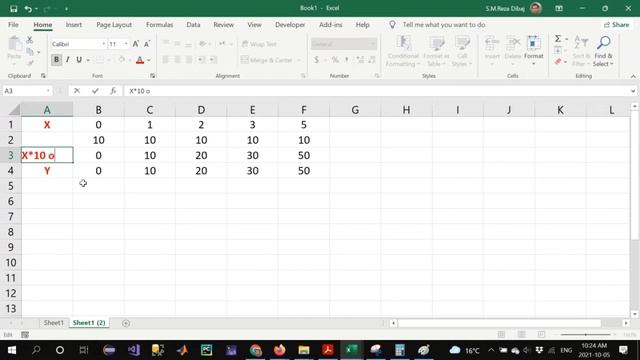This screenshot has width=640, height=360.
Task: Click the AutoSum sigma icon
Action: coord(558,39)
